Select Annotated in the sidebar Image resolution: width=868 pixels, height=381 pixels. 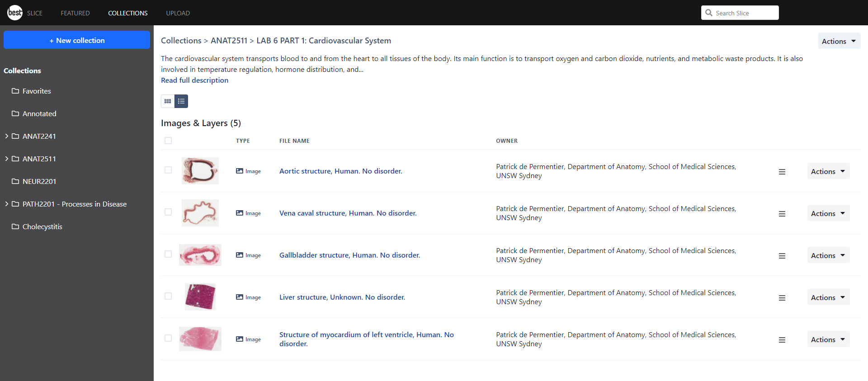tap(39, 113)
